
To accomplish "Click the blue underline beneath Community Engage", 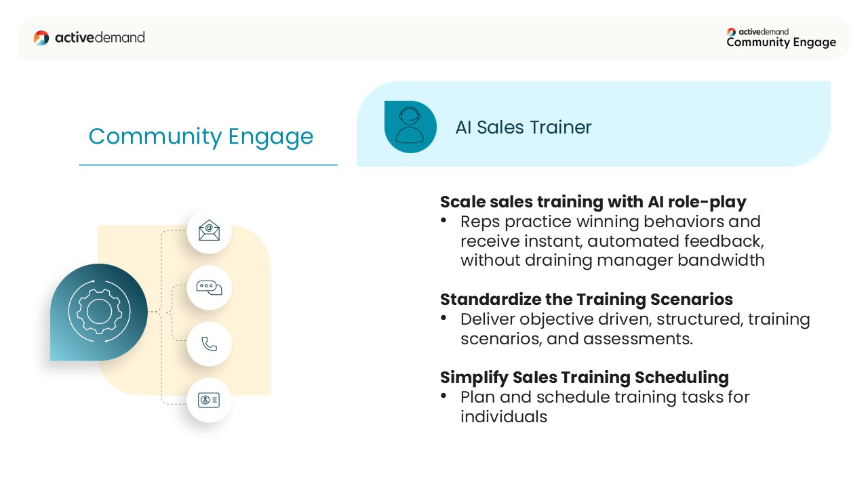I will click(208, 165).
